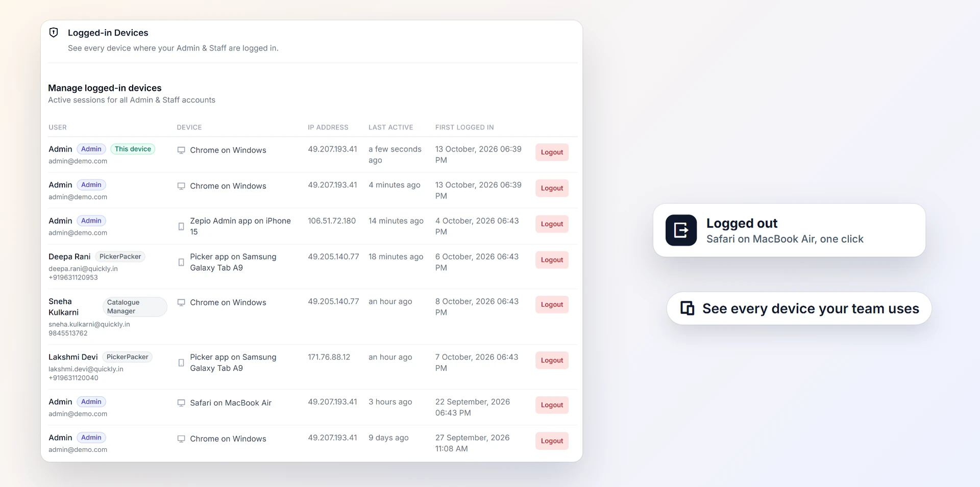Click desktop icon in 9 days ago row
The image size is (980, 487).
point(181,439)
